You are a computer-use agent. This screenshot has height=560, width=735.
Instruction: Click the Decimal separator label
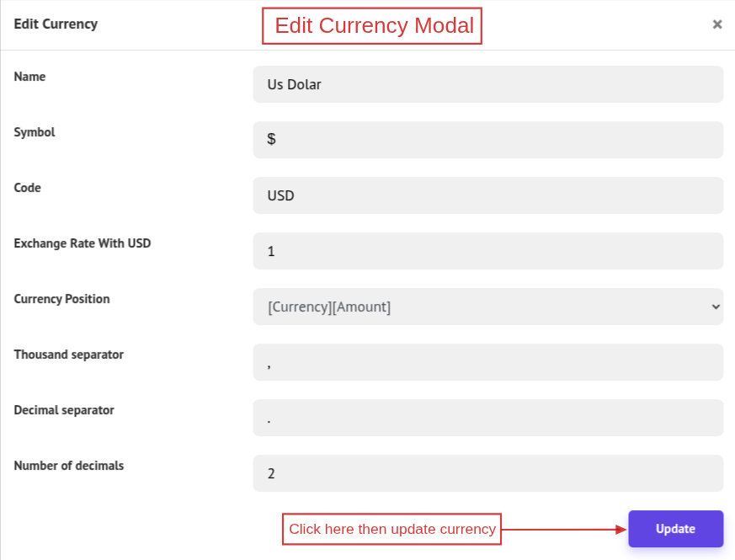click(64, 410)
